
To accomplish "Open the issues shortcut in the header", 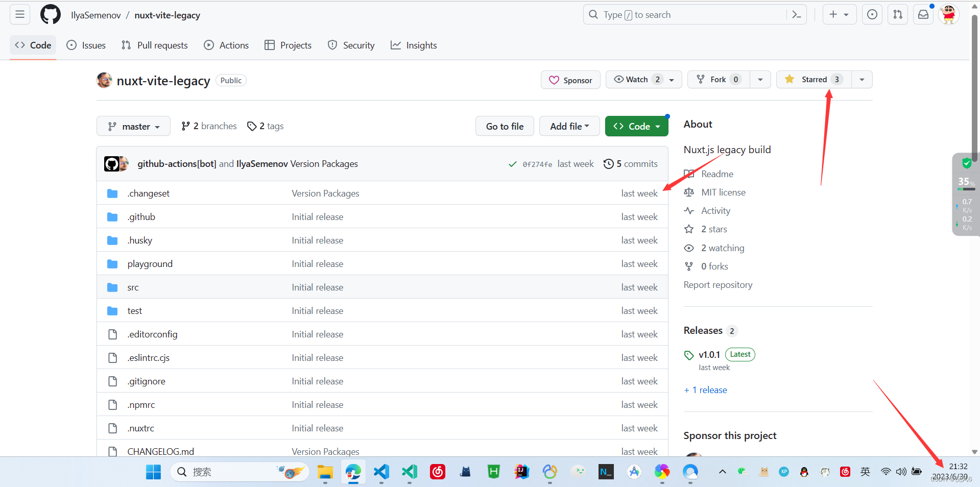I will coord(872,15).
